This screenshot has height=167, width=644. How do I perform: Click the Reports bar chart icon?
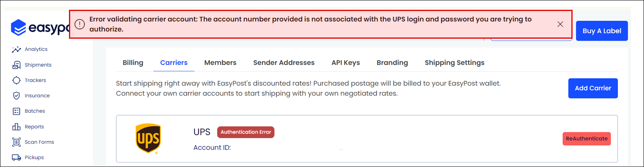click(x=16, y=127)
